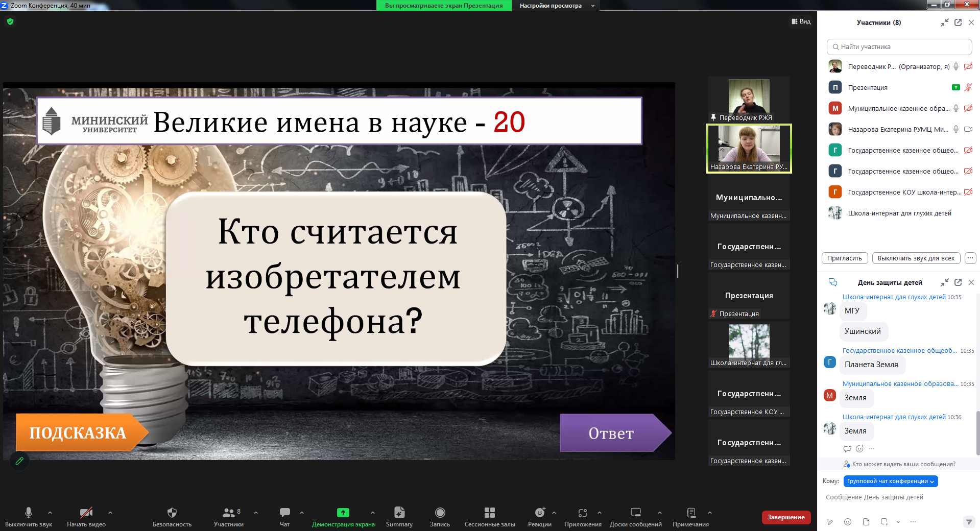This screenshot has height=531, width=980.
Task: Mute microphone with Выключить звук
Action: [x=29, y=517]
